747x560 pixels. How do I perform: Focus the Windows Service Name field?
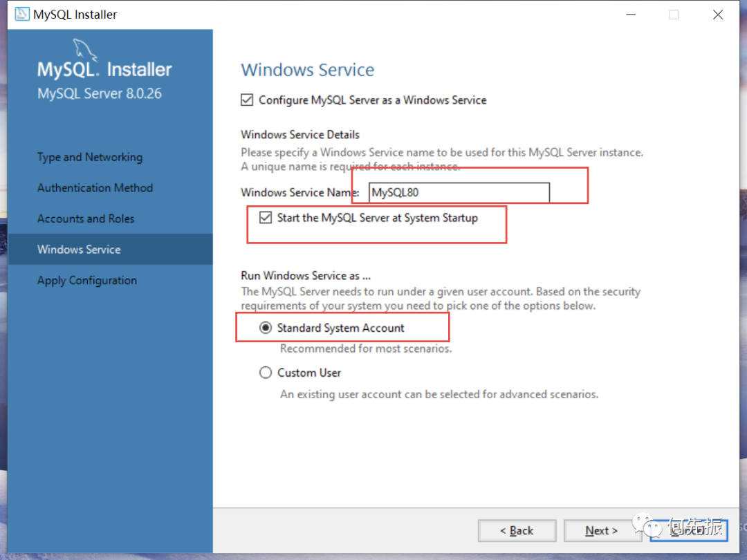pyautogui.click(x=459, y=192)
